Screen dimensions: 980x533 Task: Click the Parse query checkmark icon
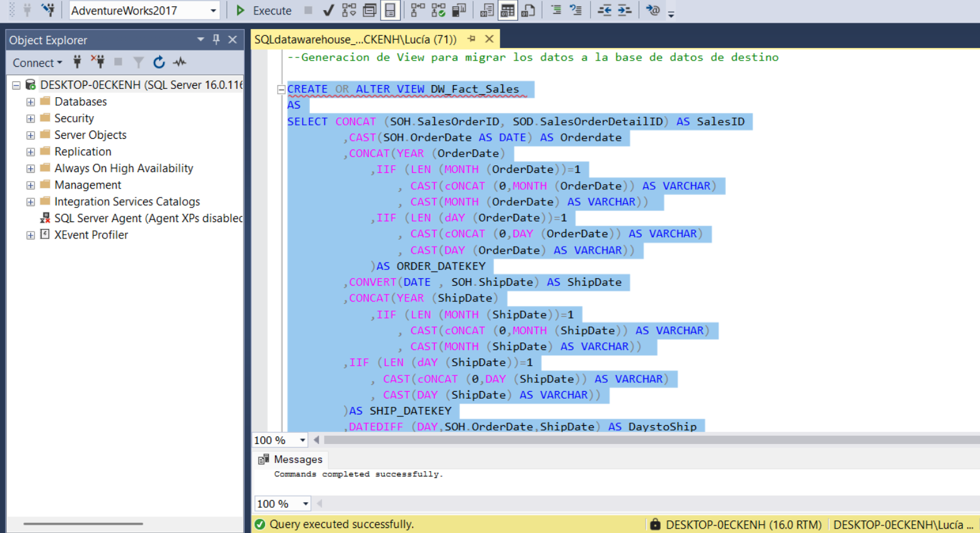pyautogui.click(x=328, y=10)
